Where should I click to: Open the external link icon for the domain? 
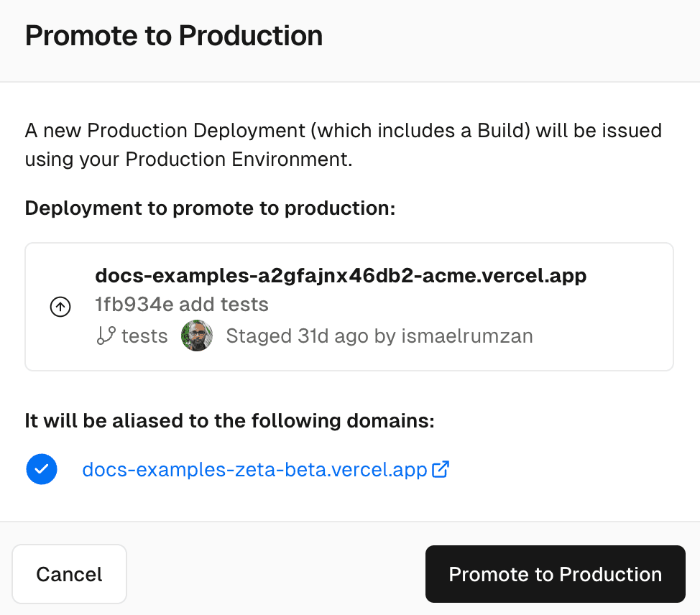(x=441, y=468)
